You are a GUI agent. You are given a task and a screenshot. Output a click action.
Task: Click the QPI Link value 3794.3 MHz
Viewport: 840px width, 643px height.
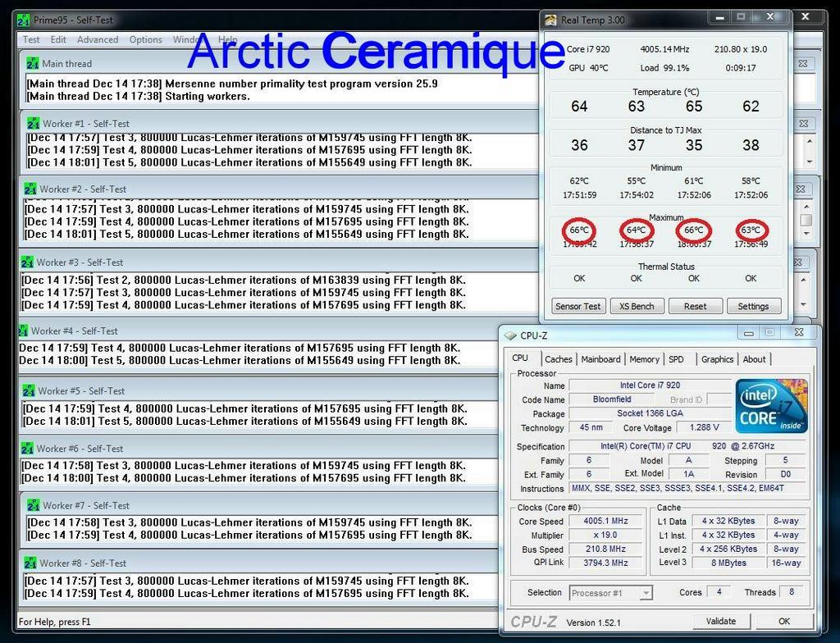[x=605, y=563]
